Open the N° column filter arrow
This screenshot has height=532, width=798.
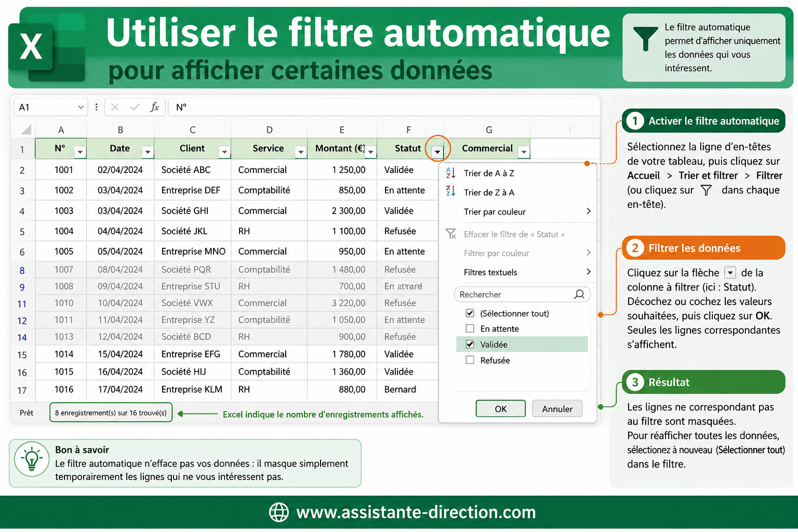pyautogui.click(x=79, y=152)
